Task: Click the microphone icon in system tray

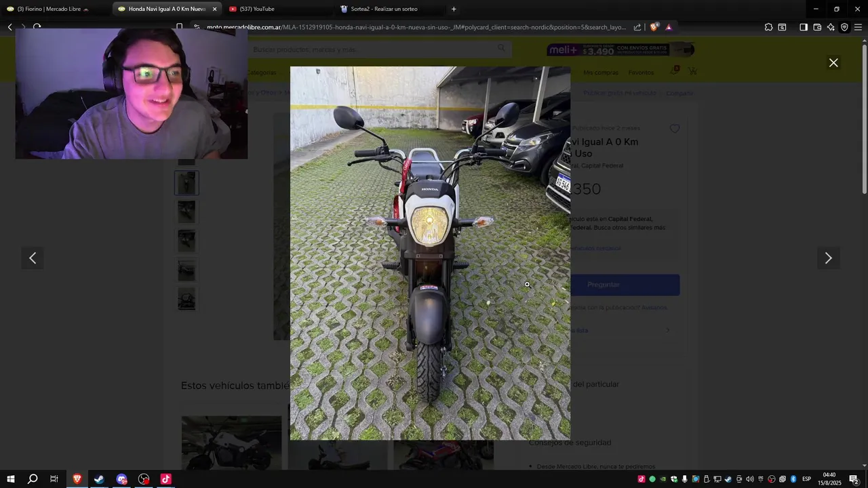Action: point(685,479)
